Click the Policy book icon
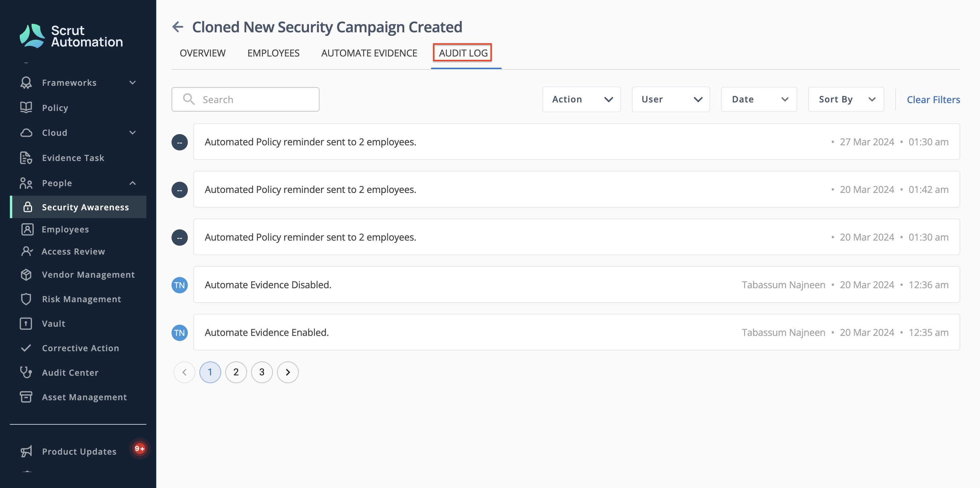Image resolution: width=980 pixels, height=488 pixels. pos(26,108)
